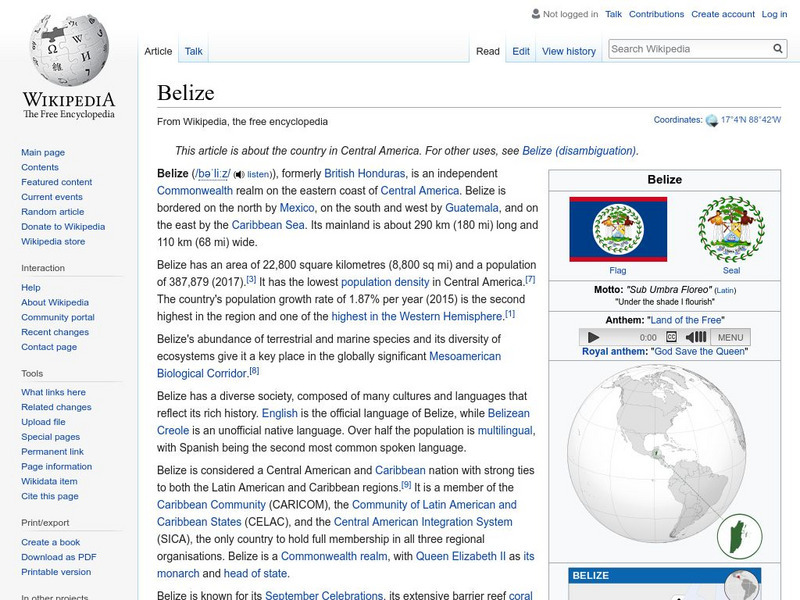Play the Land of the Free anthem

pos(593,337)
